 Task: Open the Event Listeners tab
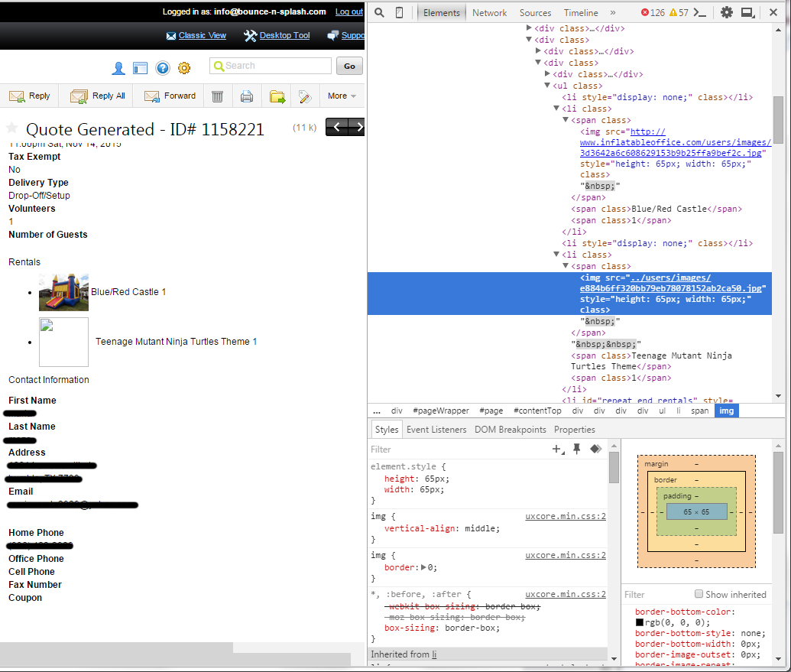click(x=436, y=430)
